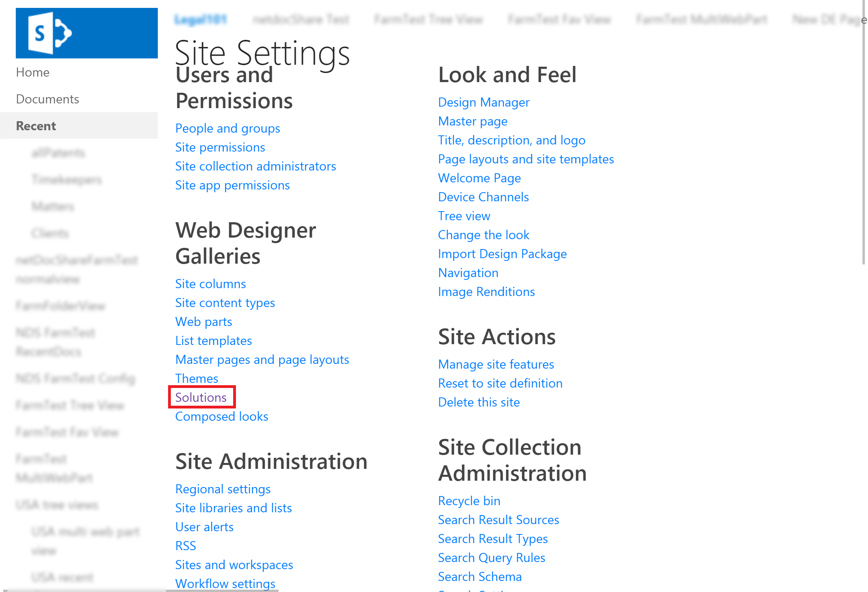Open the Solutions gallery link

coord(201,397)
